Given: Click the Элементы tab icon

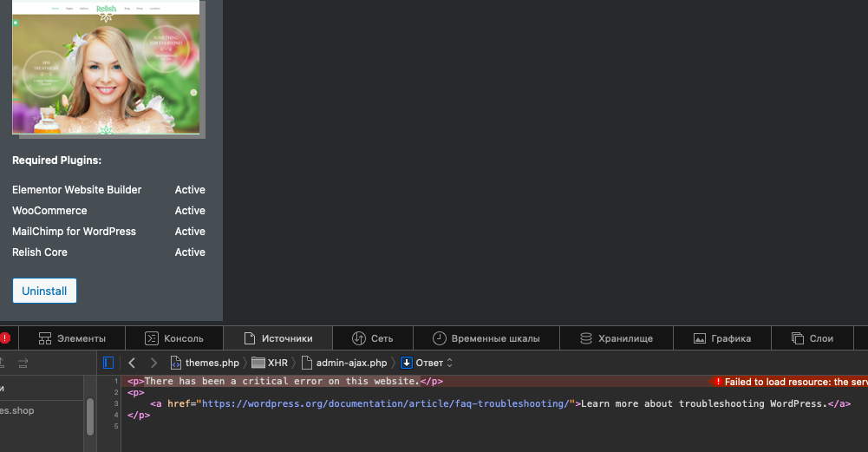Looking at the screenshot, I should (45, 338).
